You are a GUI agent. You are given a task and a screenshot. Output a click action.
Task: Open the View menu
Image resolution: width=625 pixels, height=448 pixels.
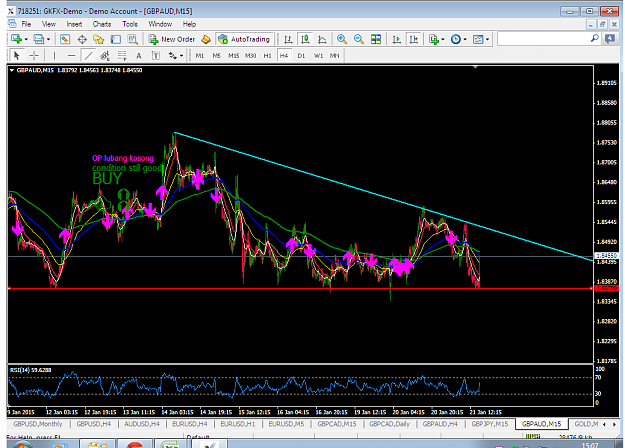tap(49, 24)
